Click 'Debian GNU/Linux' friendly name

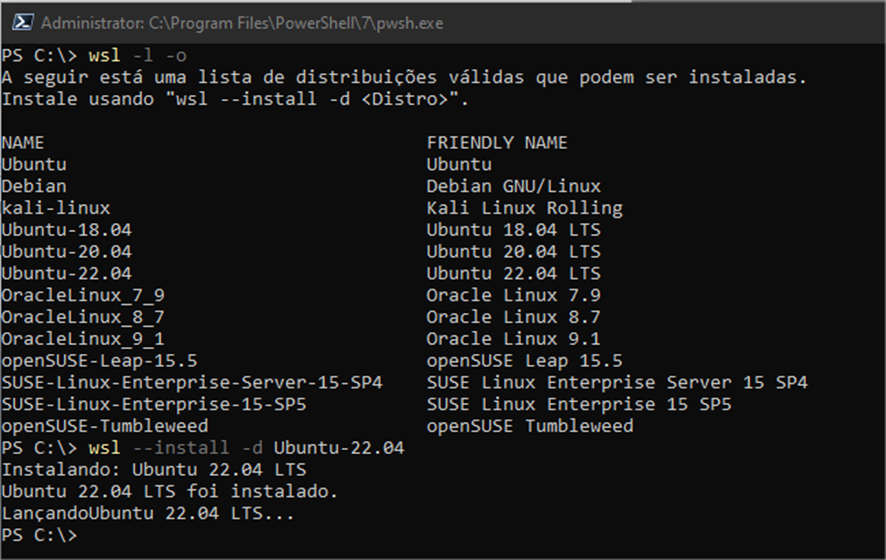514,186
